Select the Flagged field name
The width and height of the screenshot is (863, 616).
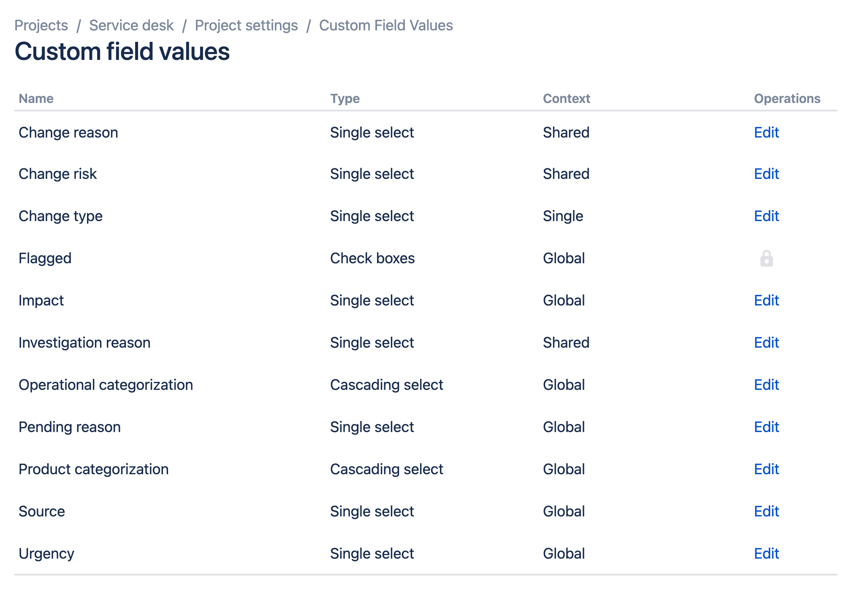click(x=45, y=258)
